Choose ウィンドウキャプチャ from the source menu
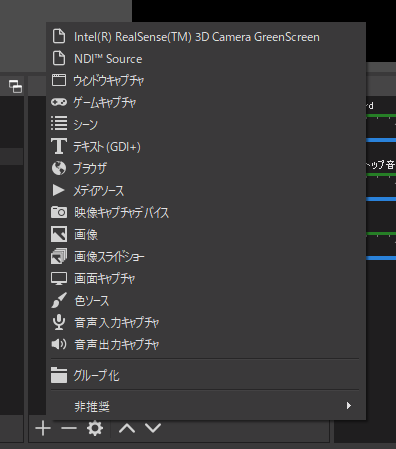Viewport: 396px width, 449px height. point(206,80)
